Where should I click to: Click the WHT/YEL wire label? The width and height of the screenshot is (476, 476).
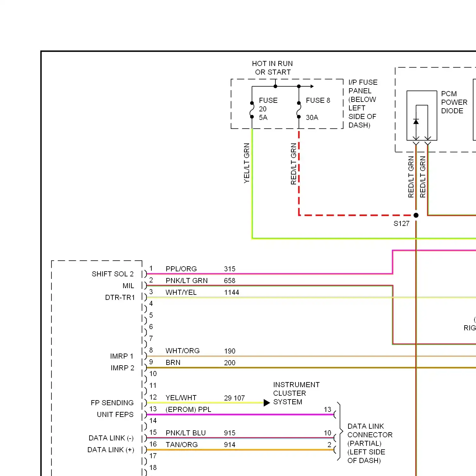(x=181, y=292)
